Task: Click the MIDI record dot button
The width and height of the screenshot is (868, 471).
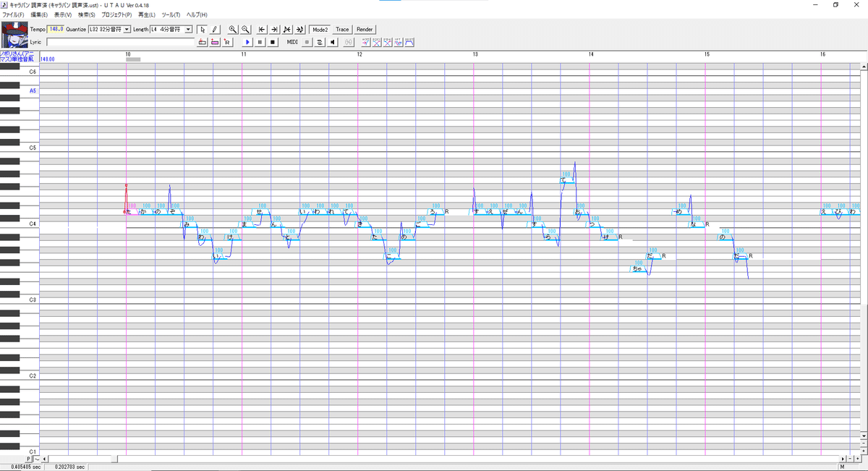Action: tap(307, 42)
